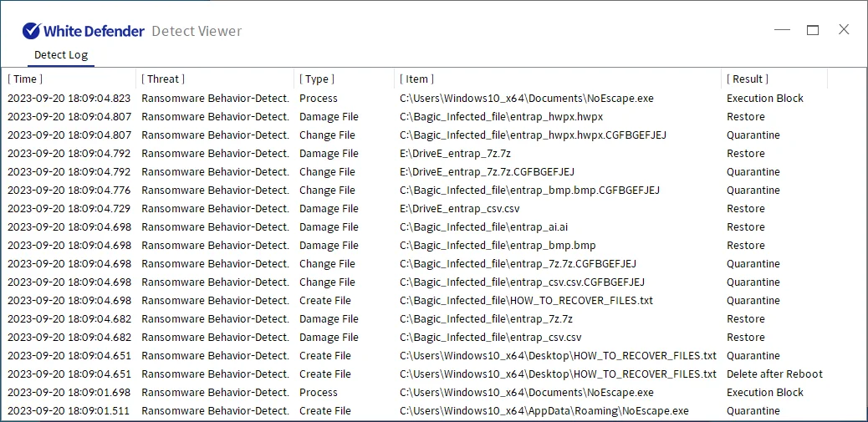Image resolution: width=868 pixels, height=422 pixels.
Task: Close the Detect Viewer window
Action: 844,30
